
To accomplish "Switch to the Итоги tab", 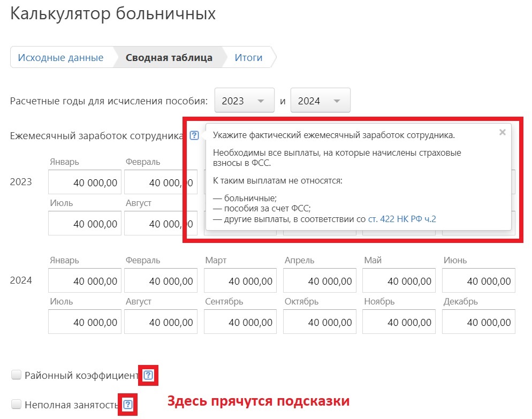I will [x=249, y=57].
